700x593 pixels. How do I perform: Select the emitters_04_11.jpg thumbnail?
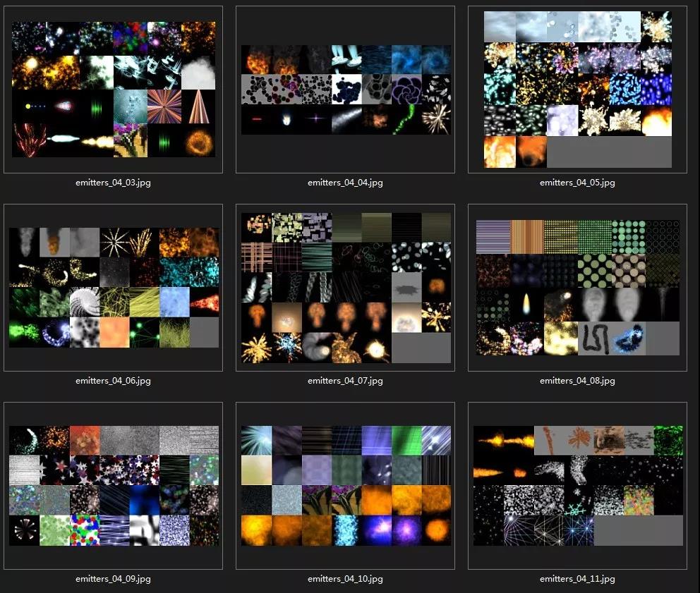tap(578, 485)
